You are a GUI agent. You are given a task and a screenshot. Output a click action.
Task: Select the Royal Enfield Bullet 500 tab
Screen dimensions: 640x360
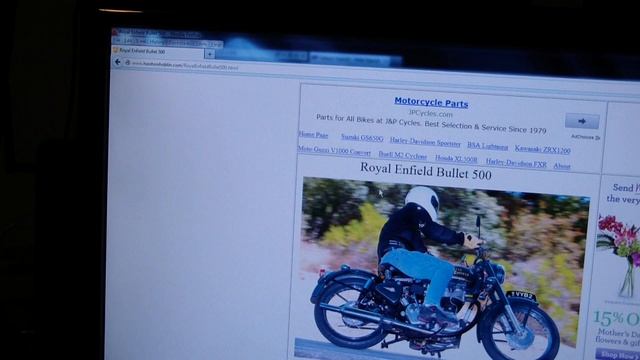(157, 51)
